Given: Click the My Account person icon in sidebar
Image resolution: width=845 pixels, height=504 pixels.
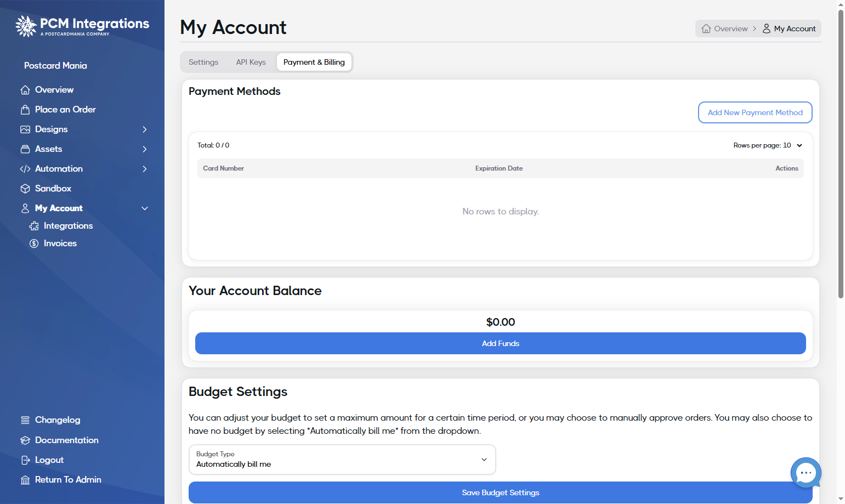Looking at the screenshot, I should click(25, 208).
